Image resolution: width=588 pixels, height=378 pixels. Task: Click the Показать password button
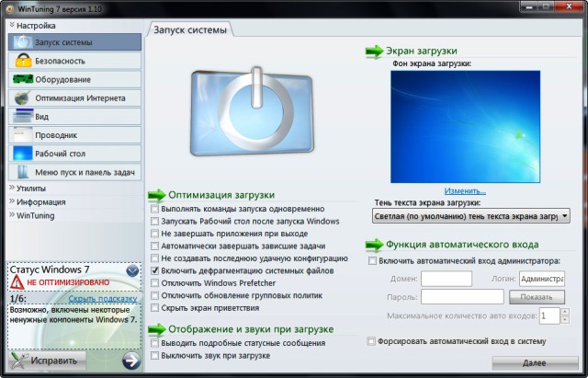coord(537,297)
